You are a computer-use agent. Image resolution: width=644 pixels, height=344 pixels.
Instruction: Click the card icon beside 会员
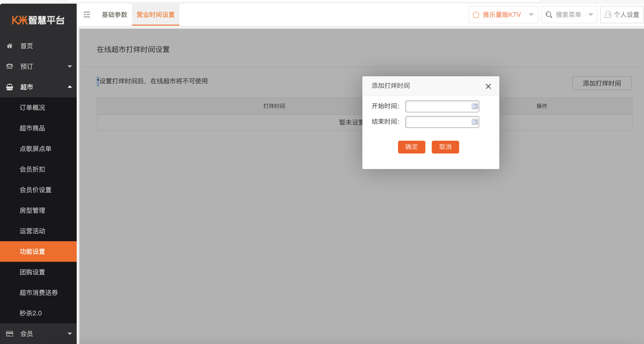(10, 333)
